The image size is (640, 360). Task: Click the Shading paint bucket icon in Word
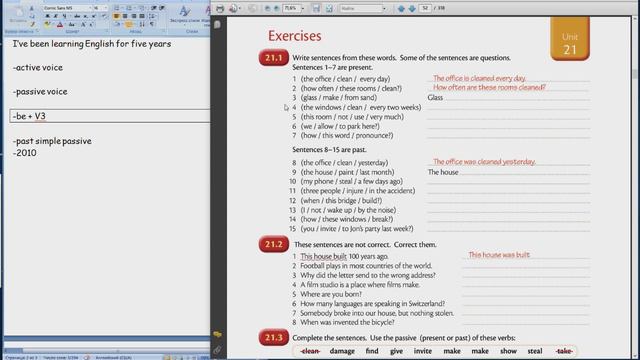(117, 24)
